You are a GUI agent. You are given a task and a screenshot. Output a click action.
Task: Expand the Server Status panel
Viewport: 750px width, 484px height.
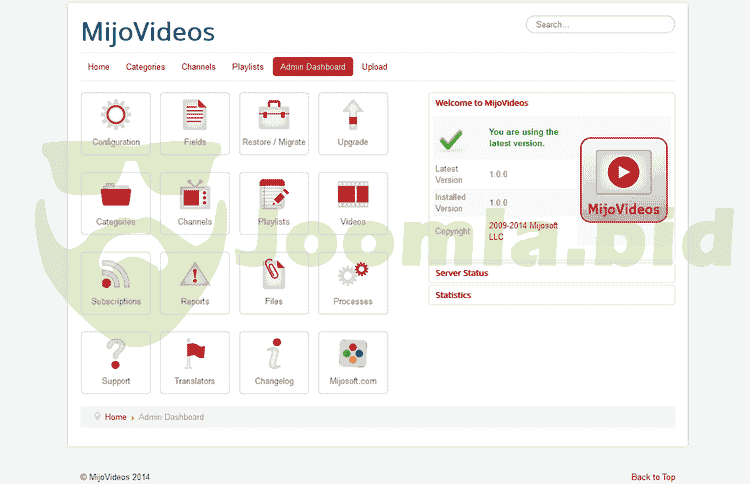point(462,273)
